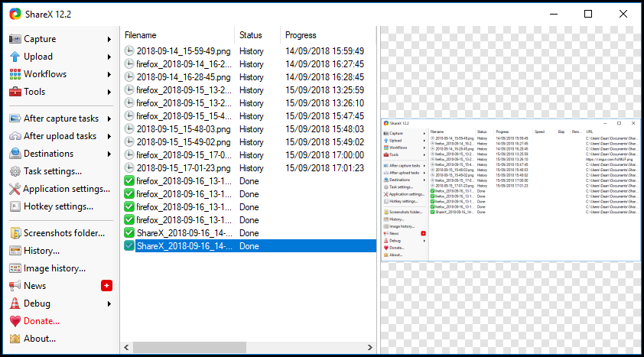Click the History list icon
The image size is (644, 357).
pos(15,251)
